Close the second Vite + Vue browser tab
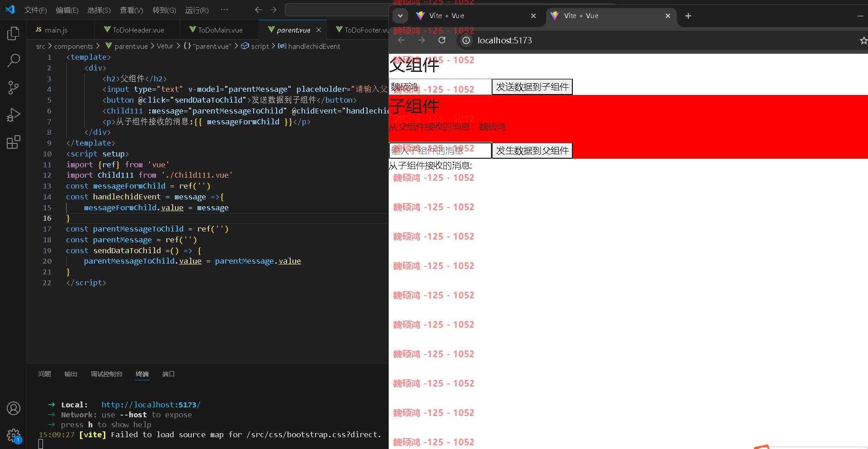This screenshot has width=868, height=449. pos(668,16)
